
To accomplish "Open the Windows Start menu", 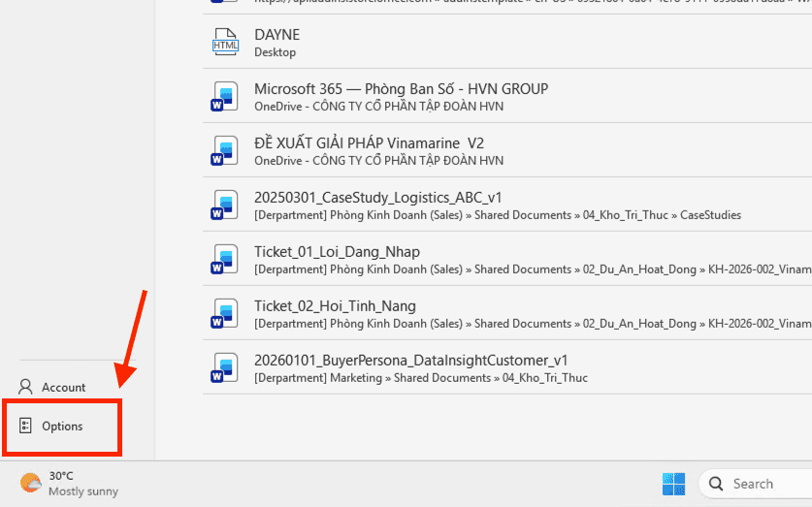I will click(x=673, y=485).
